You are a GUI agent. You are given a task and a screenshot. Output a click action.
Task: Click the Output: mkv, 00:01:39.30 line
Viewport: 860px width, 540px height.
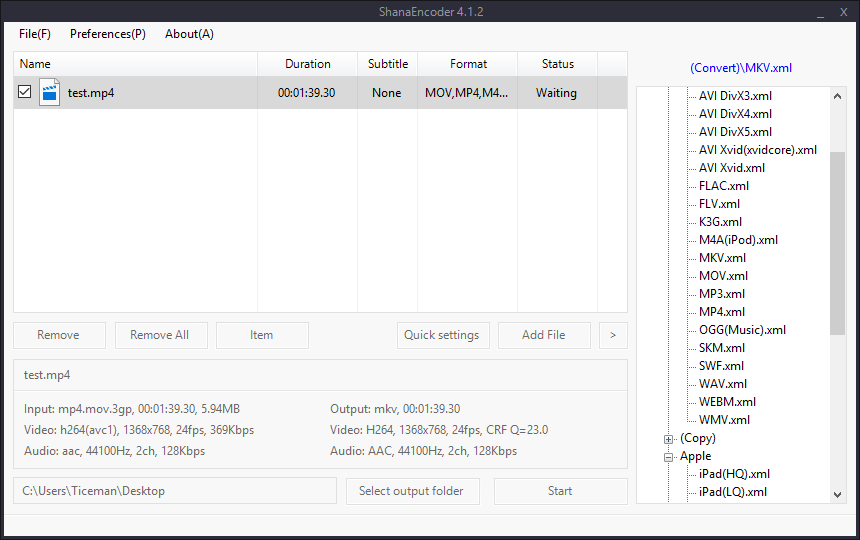pyautogui.click(x=395, y=409)
